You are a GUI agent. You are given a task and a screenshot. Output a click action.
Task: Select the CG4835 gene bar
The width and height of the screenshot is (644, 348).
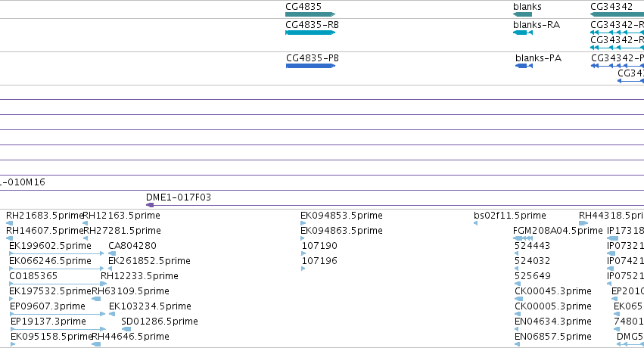click(310, 14)
